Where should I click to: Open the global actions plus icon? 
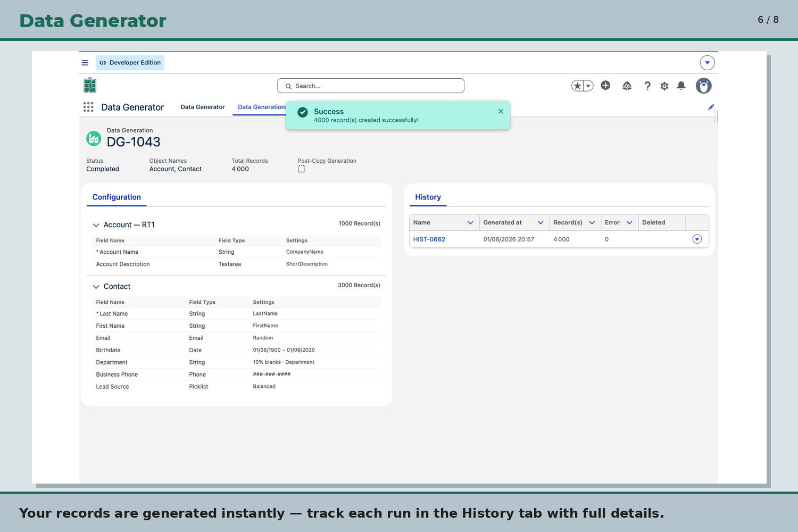tap(605, 85)
